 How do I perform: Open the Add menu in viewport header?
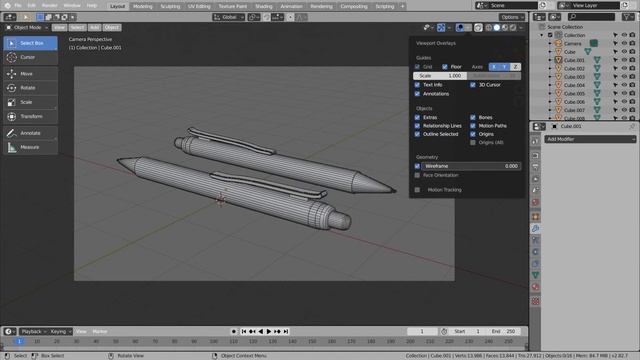click(95, 27)
